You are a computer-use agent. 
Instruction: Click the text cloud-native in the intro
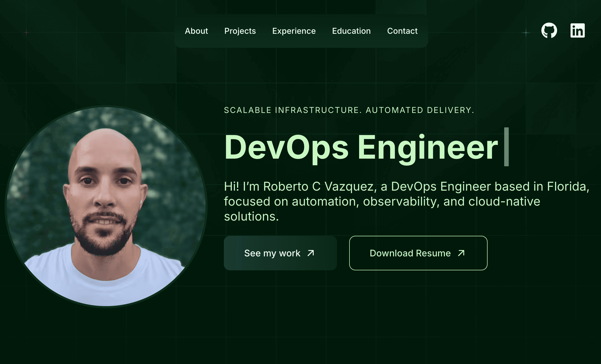(x=504, y=202)
